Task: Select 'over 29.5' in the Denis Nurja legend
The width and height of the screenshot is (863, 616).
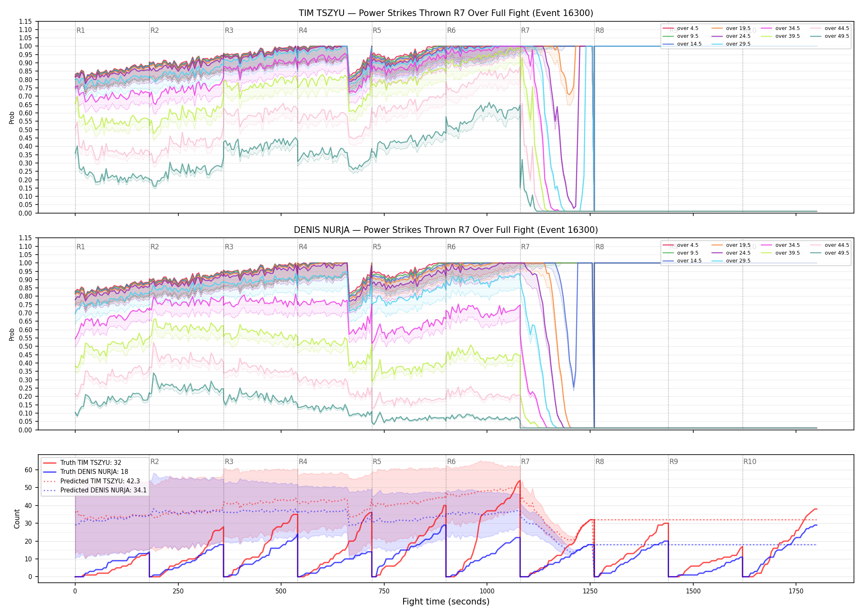Action: 731,261
